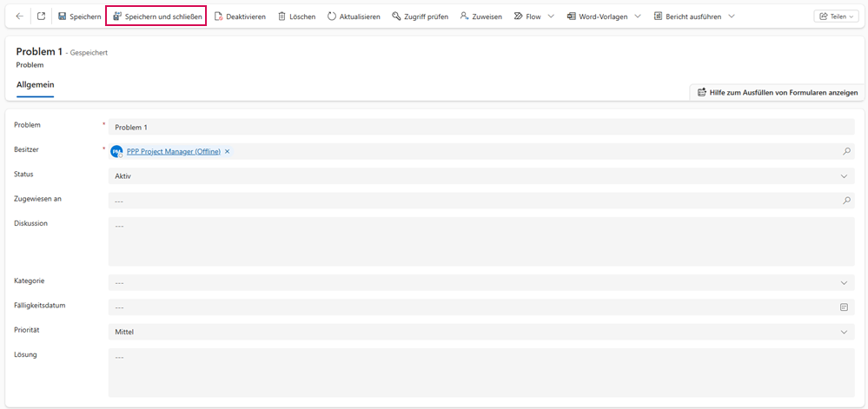Remove owner with the X icon
Viewport: 868px width, 409px height.
(x=228, y=151)
